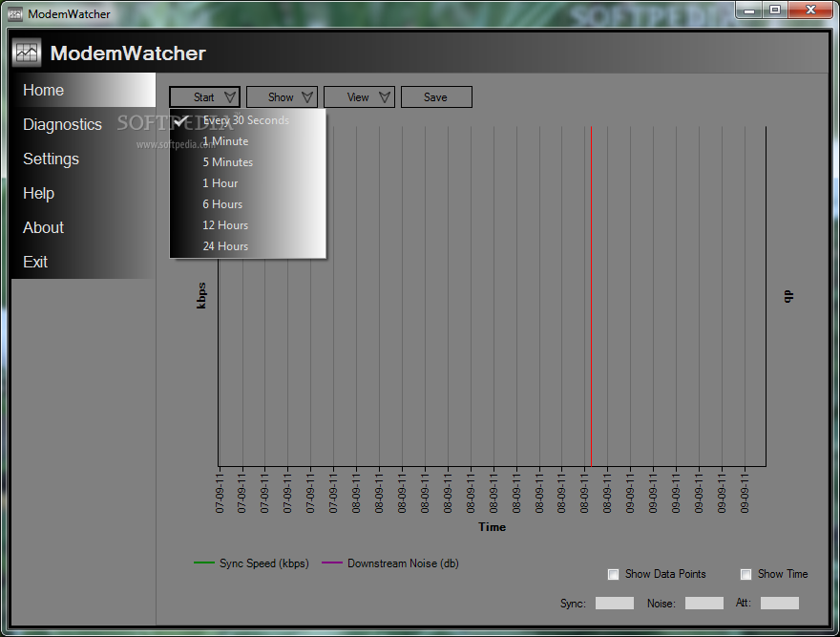Screen dimensions: 840x637
Task: Enable the Show Time checkbox
Action: click(x=745, y=574)
